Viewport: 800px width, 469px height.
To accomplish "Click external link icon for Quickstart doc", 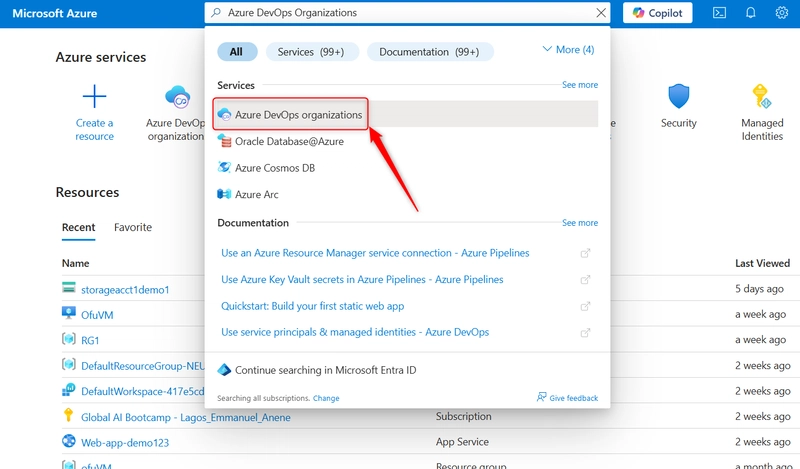I will (x=585, y=306).
